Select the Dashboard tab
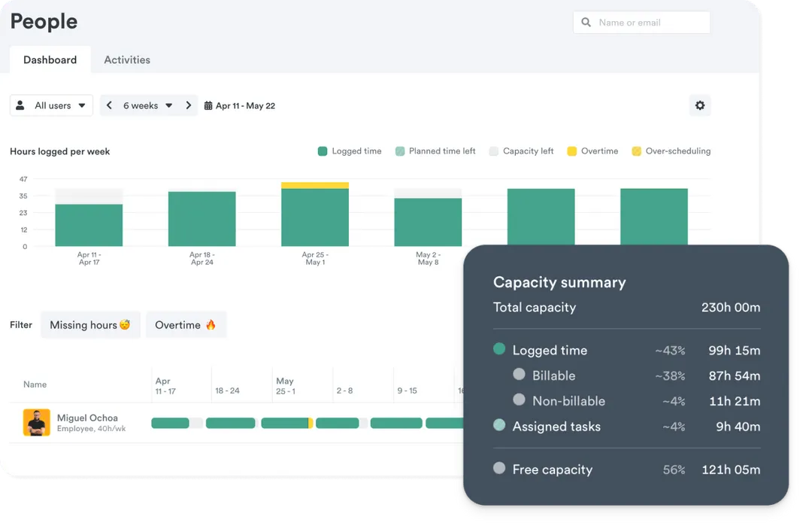This screenshot has height=529, width=812. click(x=50, y=60)
